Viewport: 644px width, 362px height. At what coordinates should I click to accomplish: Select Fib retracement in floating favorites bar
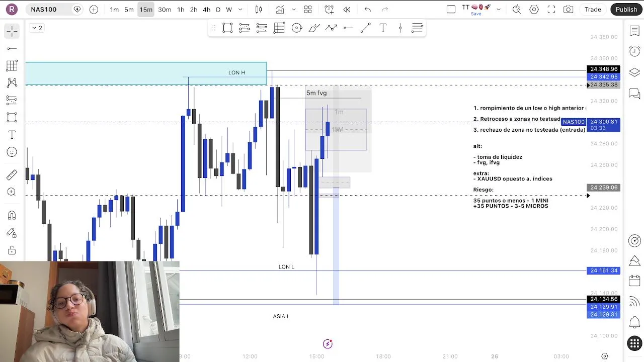point(245,28)
